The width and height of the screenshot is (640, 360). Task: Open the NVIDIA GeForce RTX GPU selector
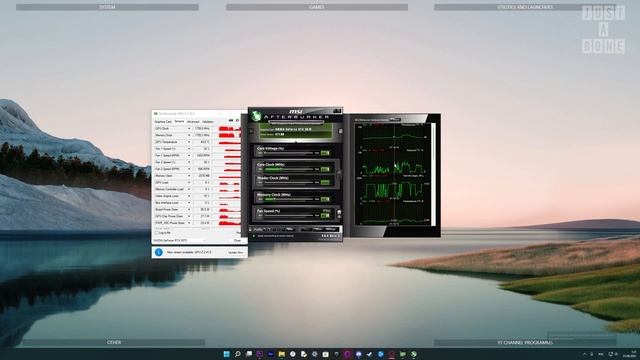click(x=180, y=240)
